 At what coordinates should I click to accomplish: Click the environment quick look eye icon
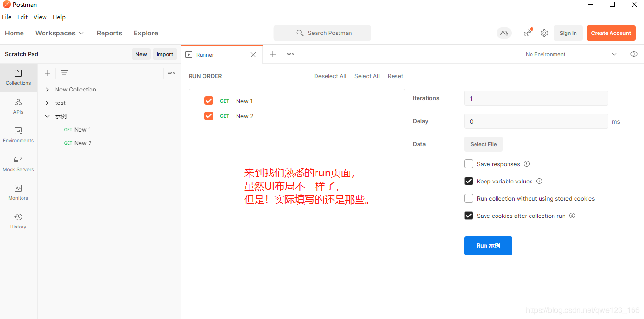click(x=634, y=54)
